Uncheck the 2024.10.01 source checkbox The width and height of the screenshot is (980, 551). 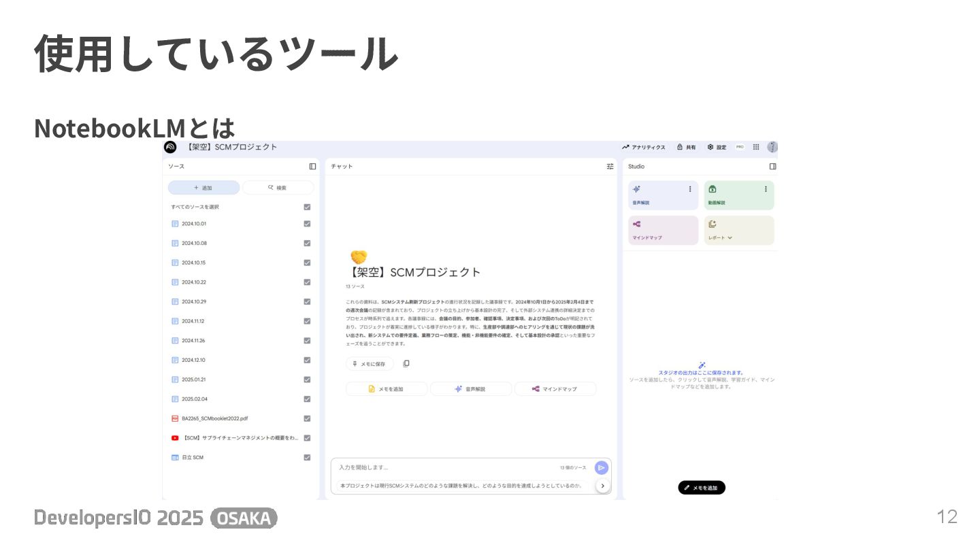[307, 224]
